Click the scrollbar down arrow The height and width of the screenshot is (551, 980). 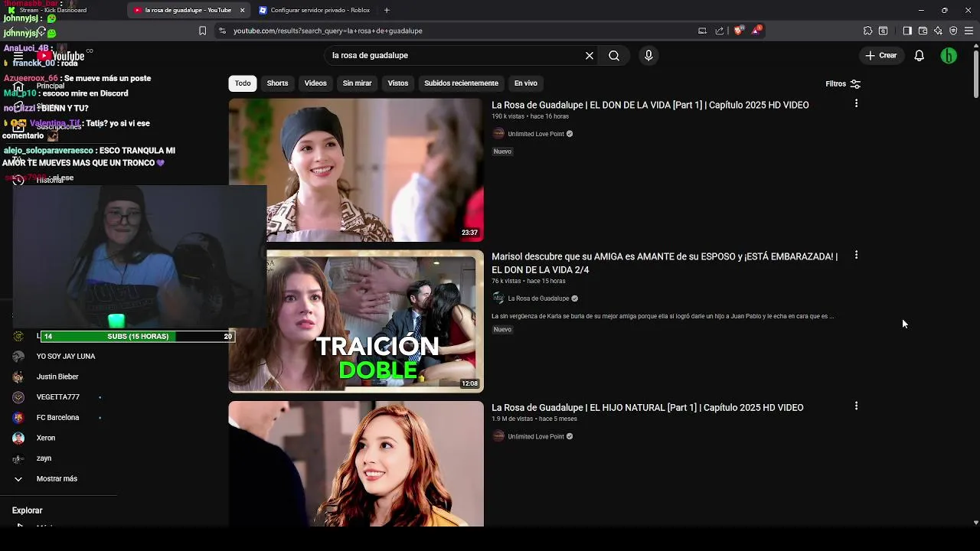tap(975, 523)
